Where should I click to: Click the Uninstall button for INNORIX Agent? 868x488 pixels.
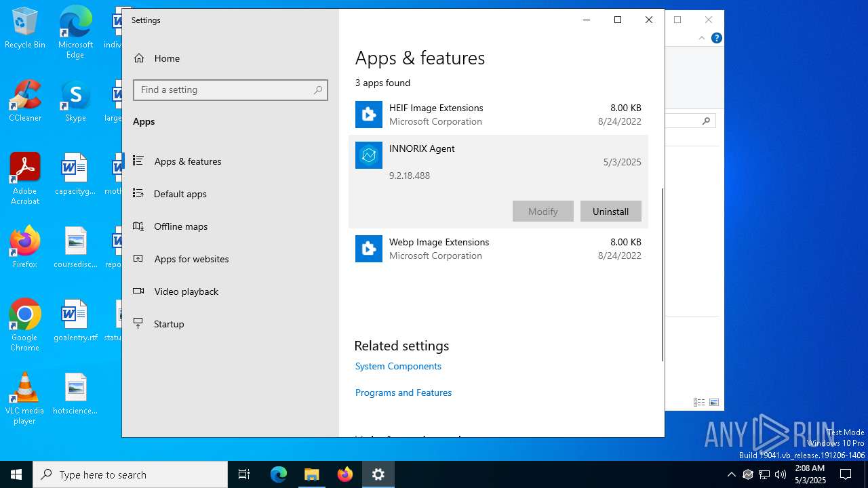point(610,211)
